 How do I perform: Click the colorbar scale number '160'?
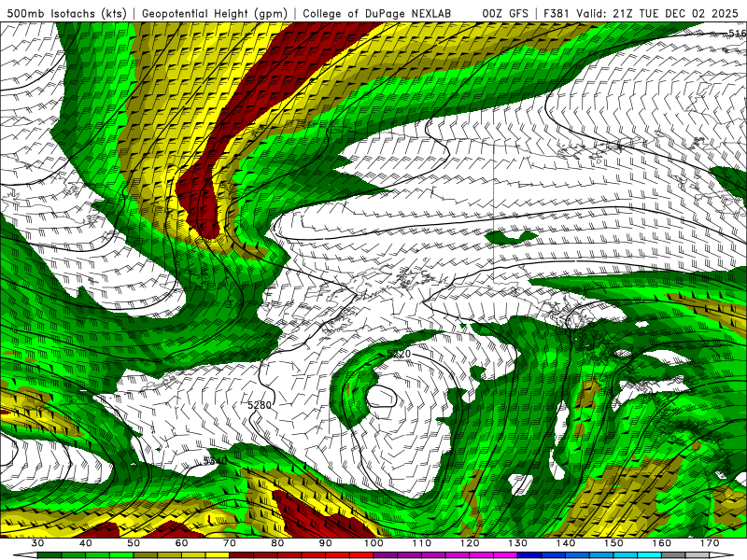[x=662, y=543]
